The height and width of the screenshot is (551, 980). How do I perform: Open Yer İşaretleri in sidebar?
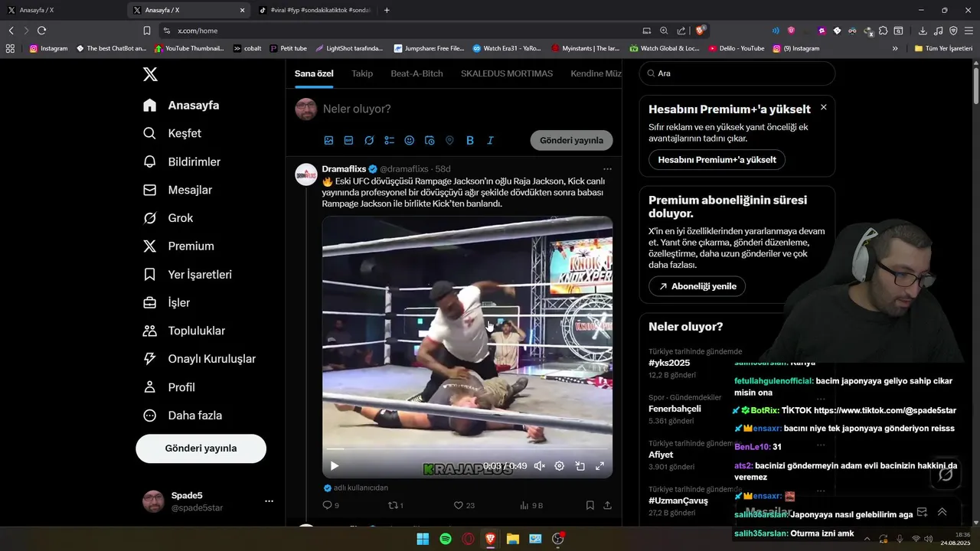188,275
